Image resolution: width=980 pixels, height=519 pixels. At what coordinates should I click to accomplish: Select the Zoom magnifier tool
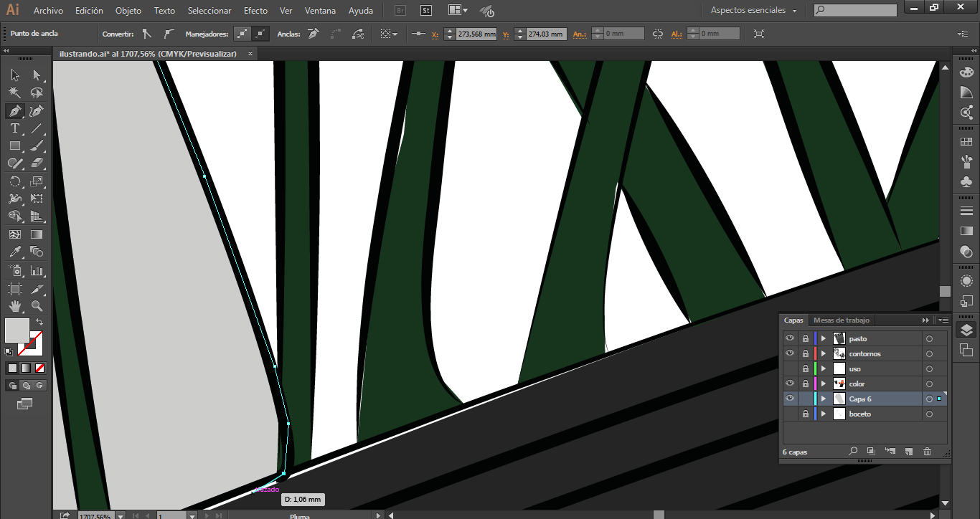[x=37, y=306]
